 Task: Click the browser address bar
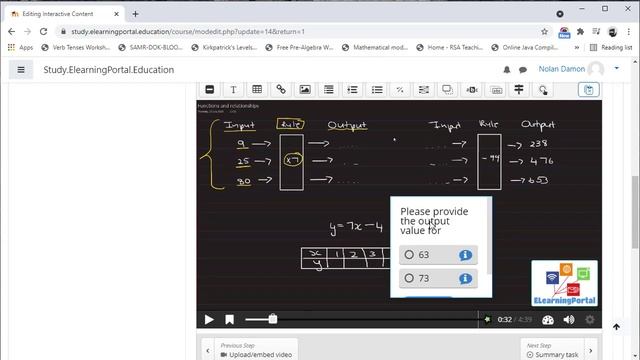click(302, 31)
